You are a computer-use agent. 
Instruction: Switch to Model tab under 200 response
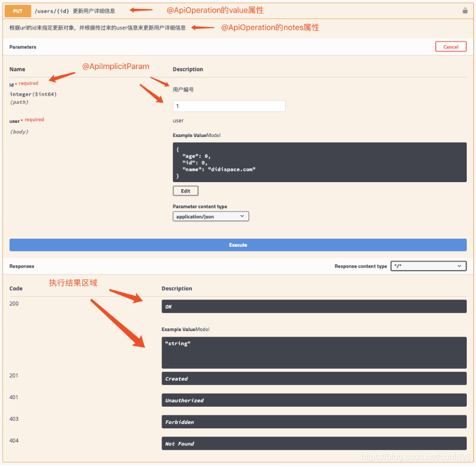point(202,329)
